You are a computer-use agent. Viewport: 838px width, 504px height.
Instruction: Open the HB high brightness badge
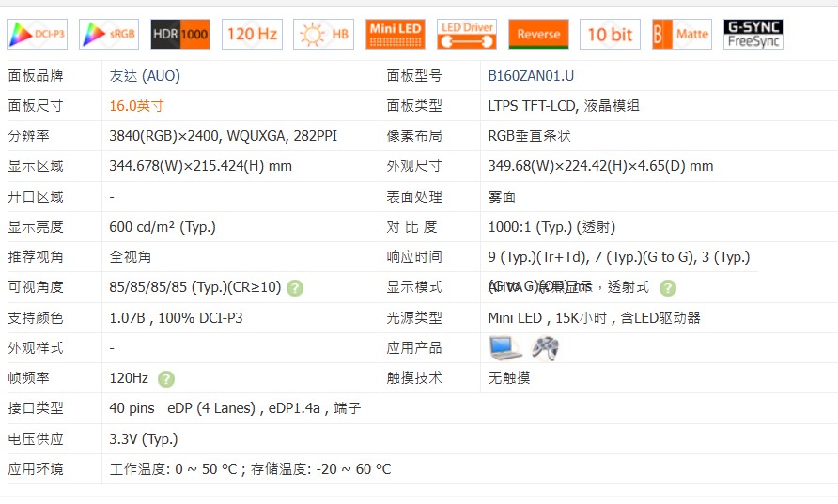pos(323,35)
